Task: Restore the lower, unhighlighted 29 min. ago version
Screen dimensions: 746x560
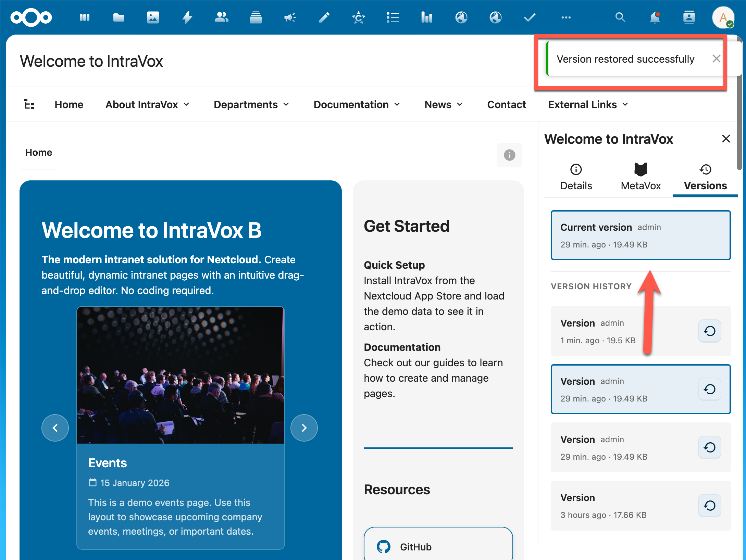Action: coord(710,447)
